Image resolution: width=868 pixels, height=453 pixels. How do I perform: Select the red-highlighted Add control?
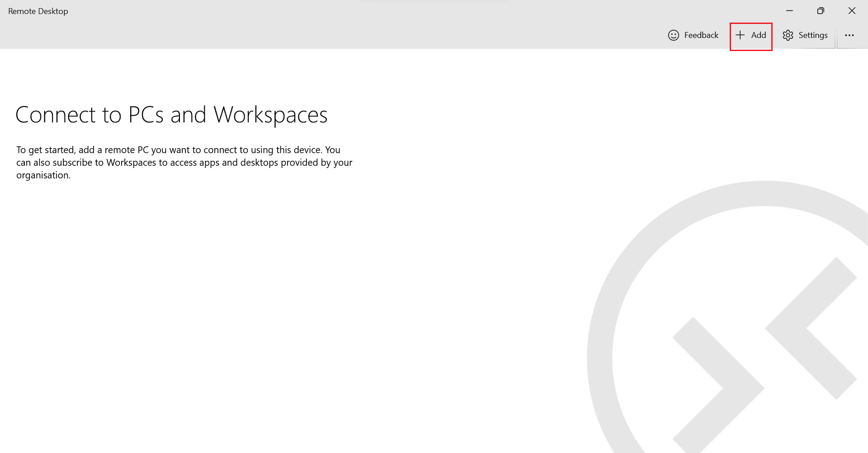pos(751,35)
